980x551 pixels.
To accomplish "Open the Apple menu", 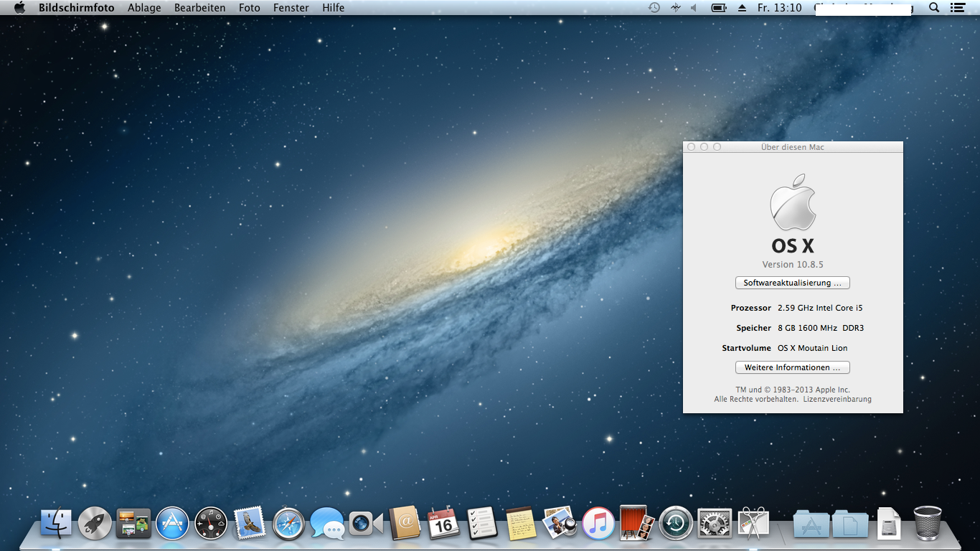I will click(x=19, y=8).
